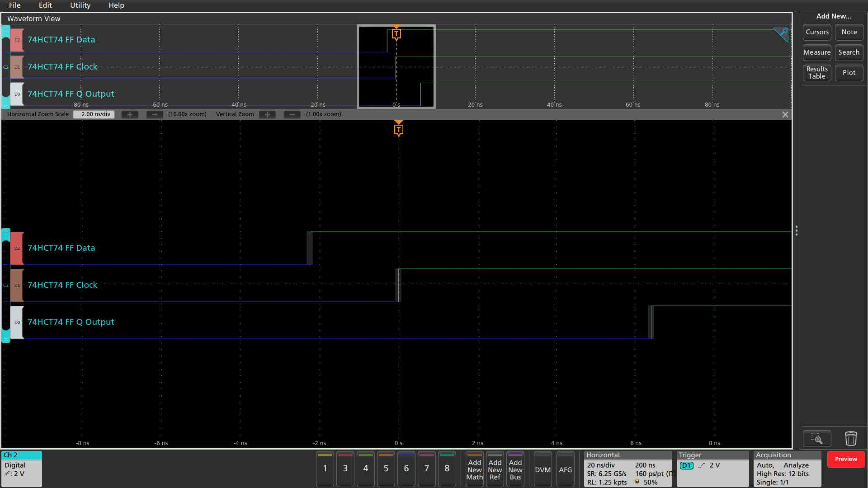Open the Utility menu

80,5
